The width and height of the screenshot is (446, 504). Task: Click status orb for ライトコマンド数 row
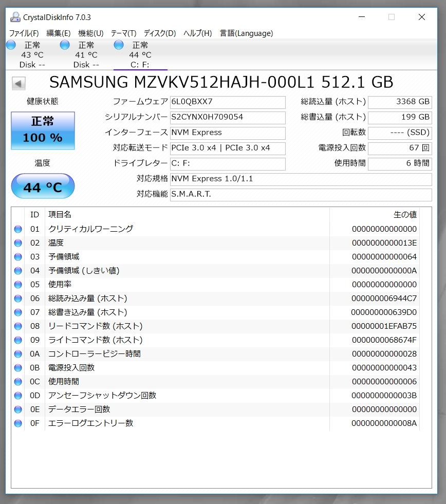click(18, 340)
